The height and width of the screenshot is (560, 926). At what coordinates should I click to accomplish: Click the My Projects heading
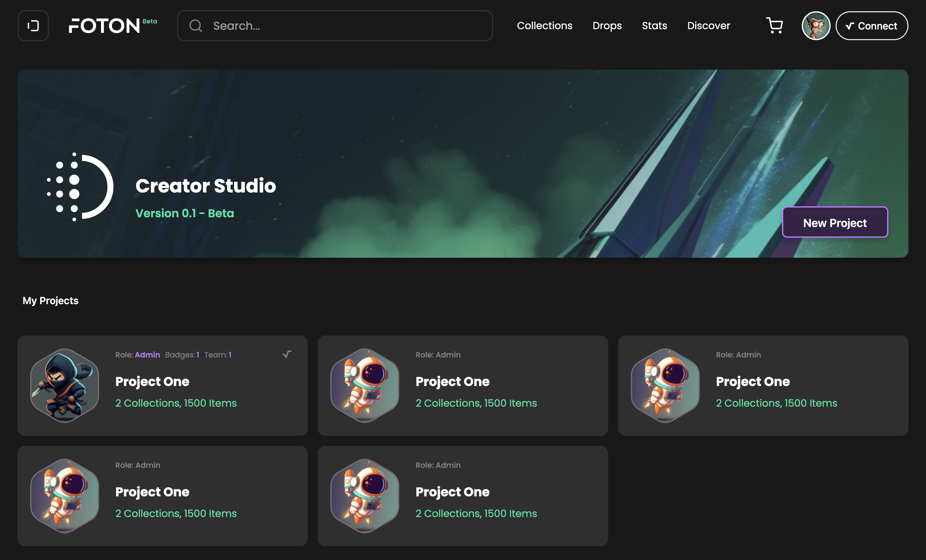point(51,300)
